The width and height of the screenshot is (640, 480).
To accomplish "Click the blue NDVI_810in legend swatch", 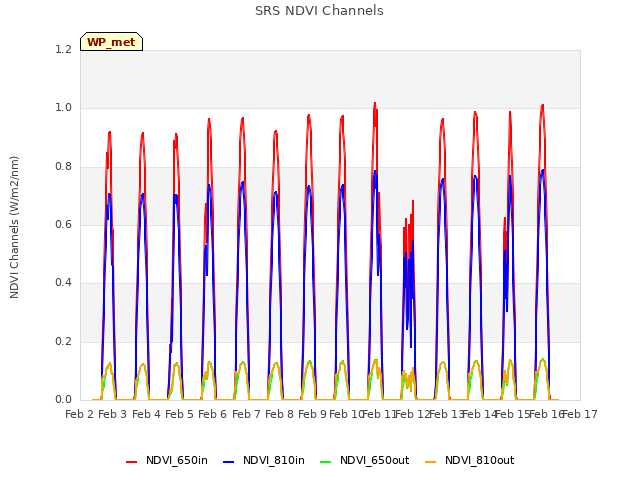I will pos(229,462).
